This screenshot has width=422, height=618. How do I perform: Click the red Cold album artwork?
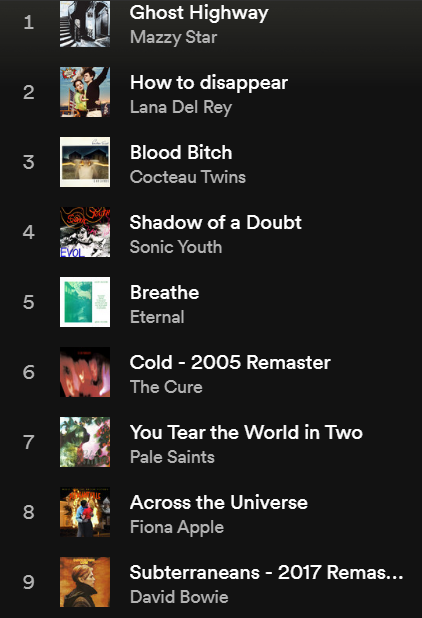(85, 372)
